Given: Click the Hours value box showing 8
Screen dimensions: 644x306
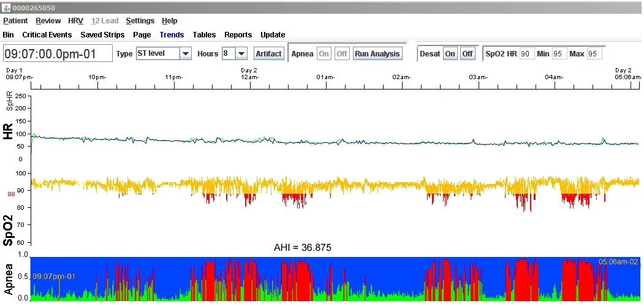Looking at the screenshot, I should tap(229, 53).
